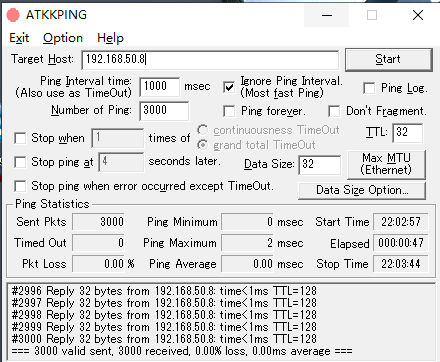Click the TTL input field
Image resolution: width=440 pixels, height=362 pixels.
(407, 132)
